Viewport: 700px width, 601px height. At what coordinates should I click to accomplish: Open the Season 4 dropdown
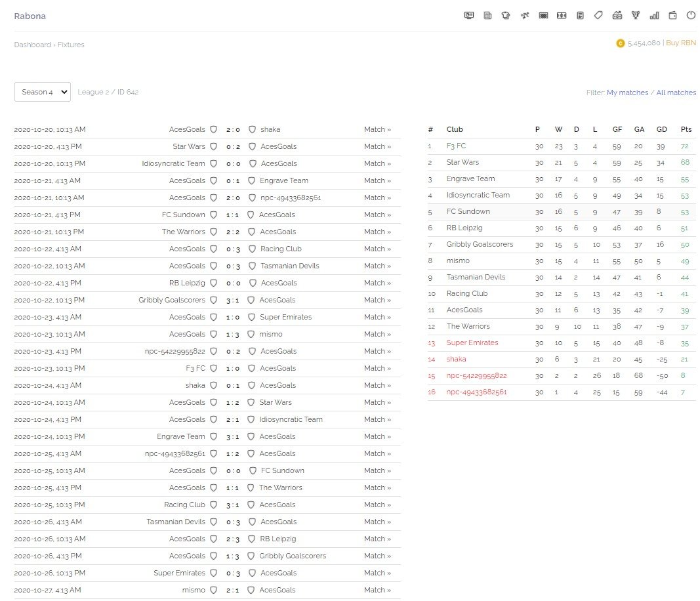pyautogui.click(x=43, y=92)
